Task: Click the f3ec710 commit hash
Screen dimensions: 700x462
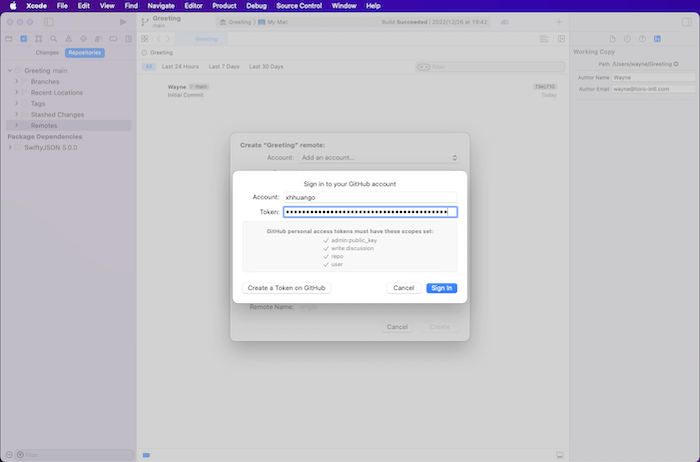Action: (545, 87)
